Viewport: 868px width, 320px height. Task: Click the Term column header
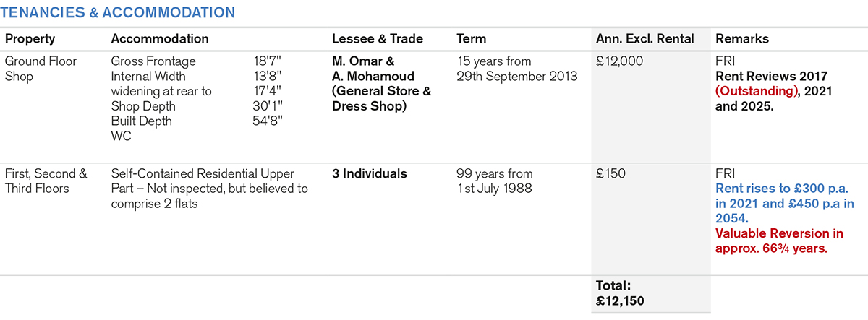(472, 39)
